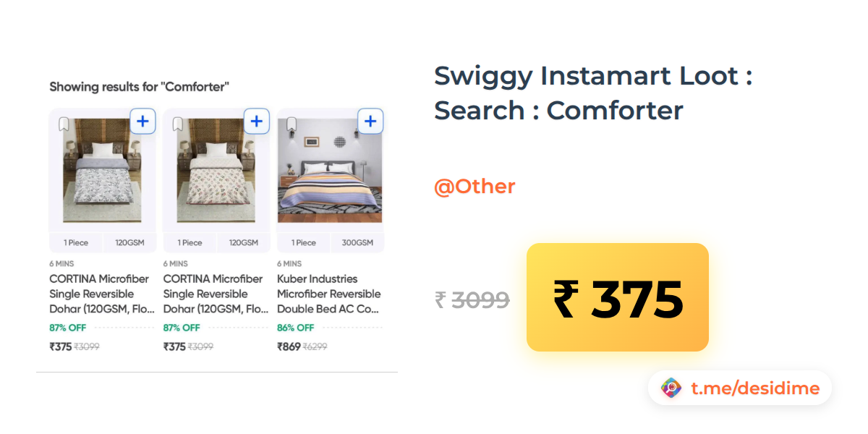Open first CORTINA Dohar product image
Screen dimensions: 868x434
[103, 171]
